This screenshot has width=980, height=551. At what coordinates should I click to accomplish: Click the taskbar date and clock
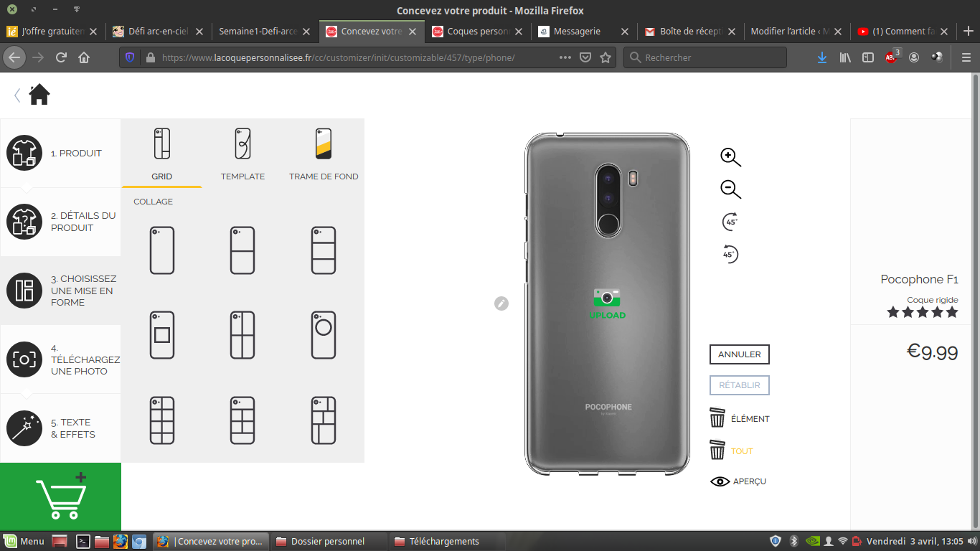[915, 541]
